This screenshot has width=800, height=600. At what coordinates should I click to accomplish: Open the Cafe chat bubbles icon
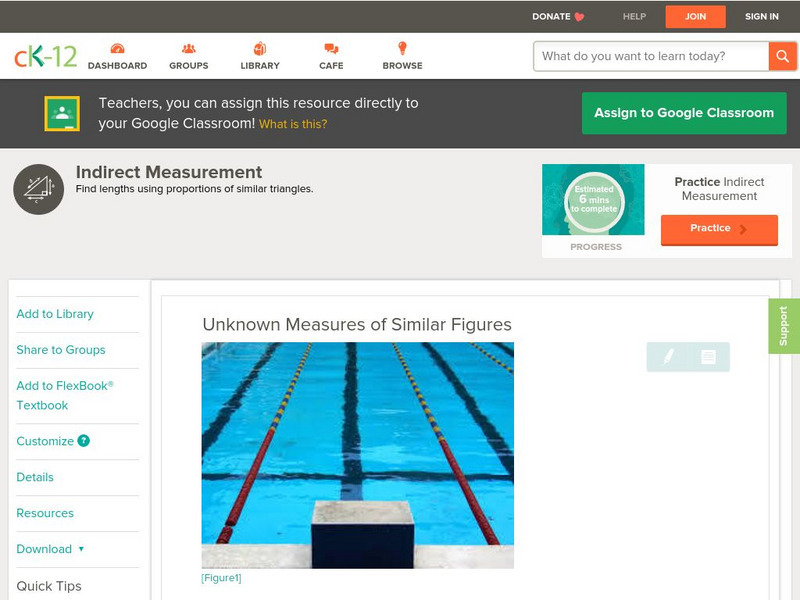[x=331, y=48]
